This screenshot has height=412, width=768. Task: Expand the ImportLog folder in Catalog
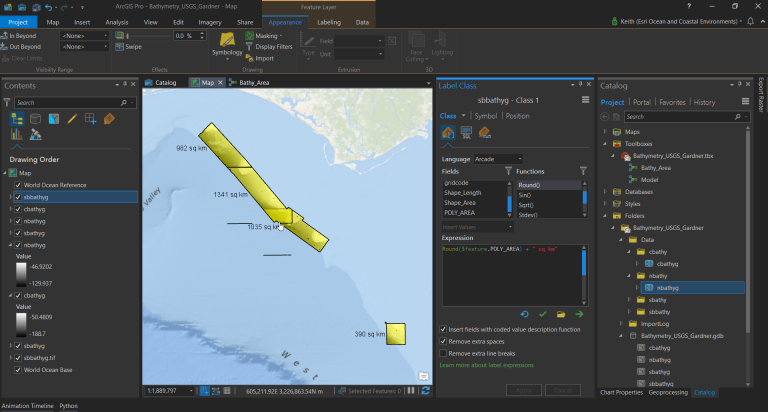621,323
